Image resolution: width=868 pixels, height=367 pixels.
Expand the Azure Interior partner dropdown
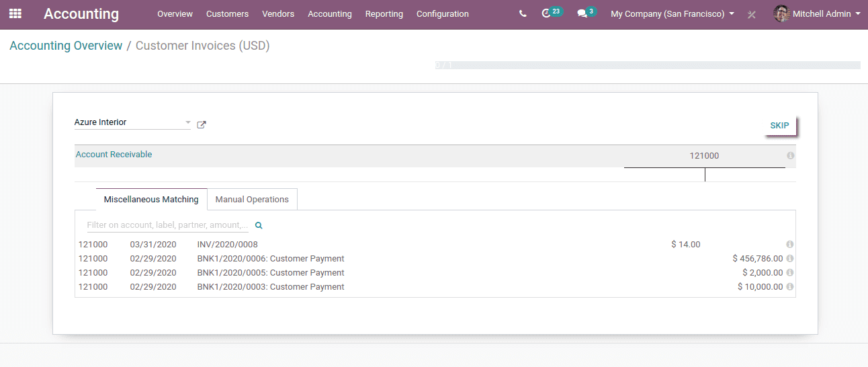coord(188,122)
